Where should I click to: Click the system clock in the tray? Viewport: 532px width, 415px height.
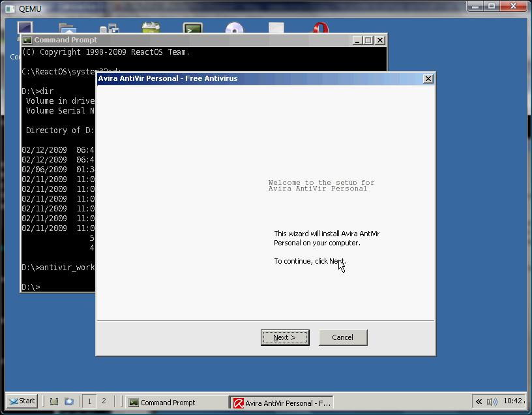tap(512, 401)
